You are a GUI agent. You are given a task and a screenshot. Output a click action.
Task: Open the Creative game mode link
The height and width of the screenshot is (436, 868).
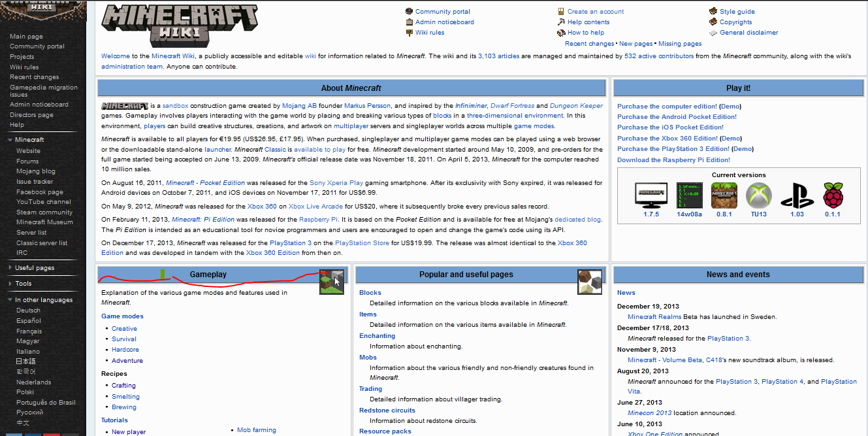(124, 329)
